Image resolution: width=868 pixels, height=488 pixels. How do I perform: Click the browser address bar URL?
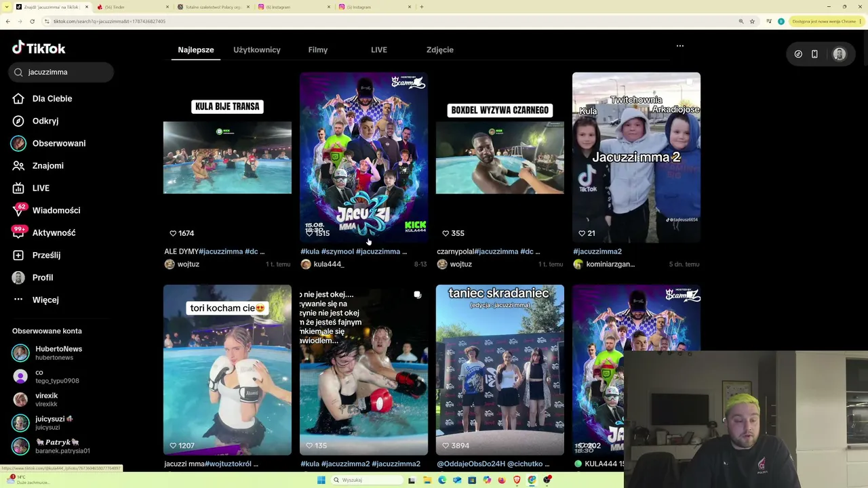[x=109, y=21]
